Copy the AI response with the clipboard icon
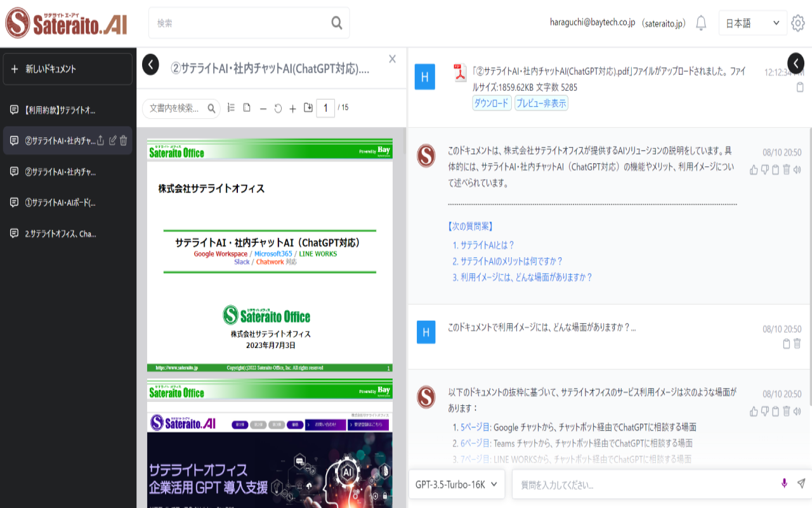 coord(775,170)
